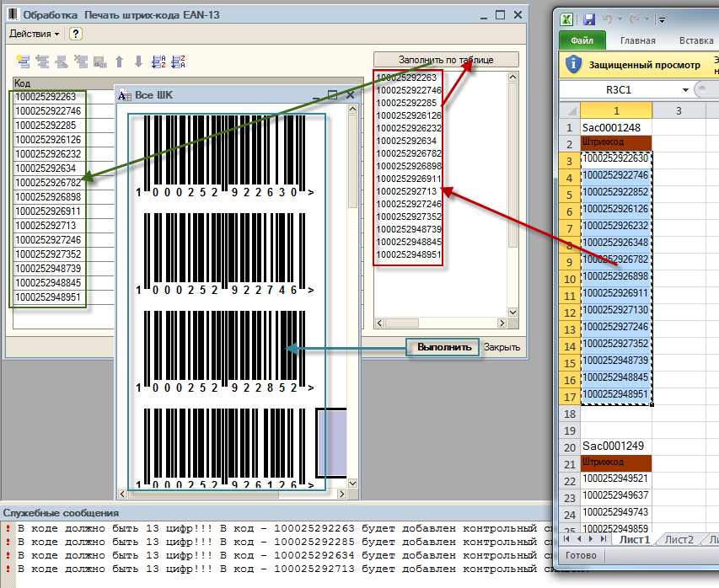Click the Готово status bar text

[581, 555]
